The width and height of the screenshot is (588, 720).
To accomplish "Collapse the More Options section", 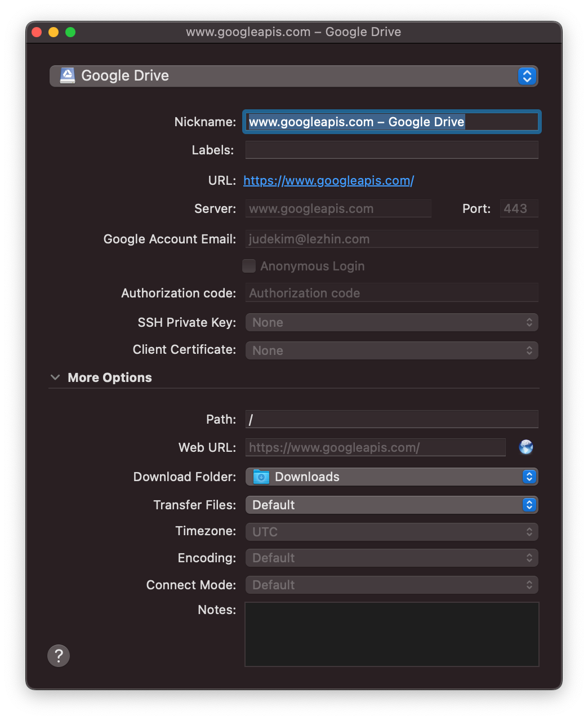I will (x=55, y=377).
